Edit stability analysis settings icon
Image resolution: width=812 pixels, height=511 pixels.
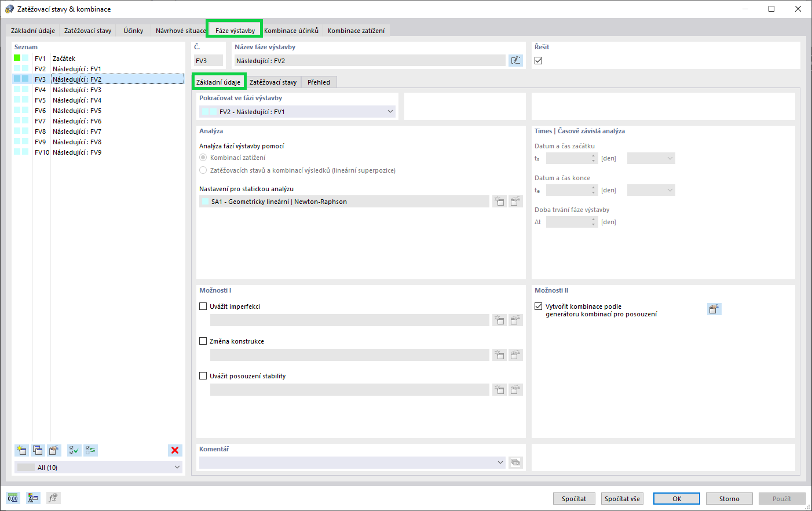coord(515,389)
